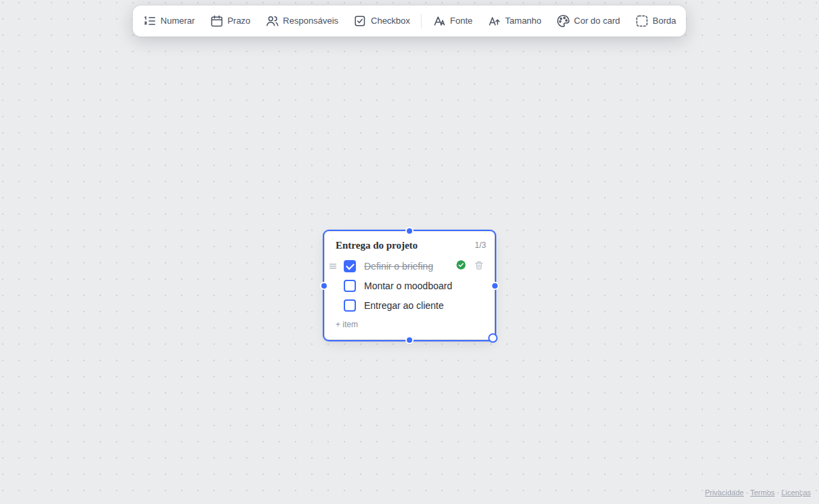Screen dimensions: 819x504
Task: Click the 'Entregar ao cliente' item text
Action: [404, 306]
